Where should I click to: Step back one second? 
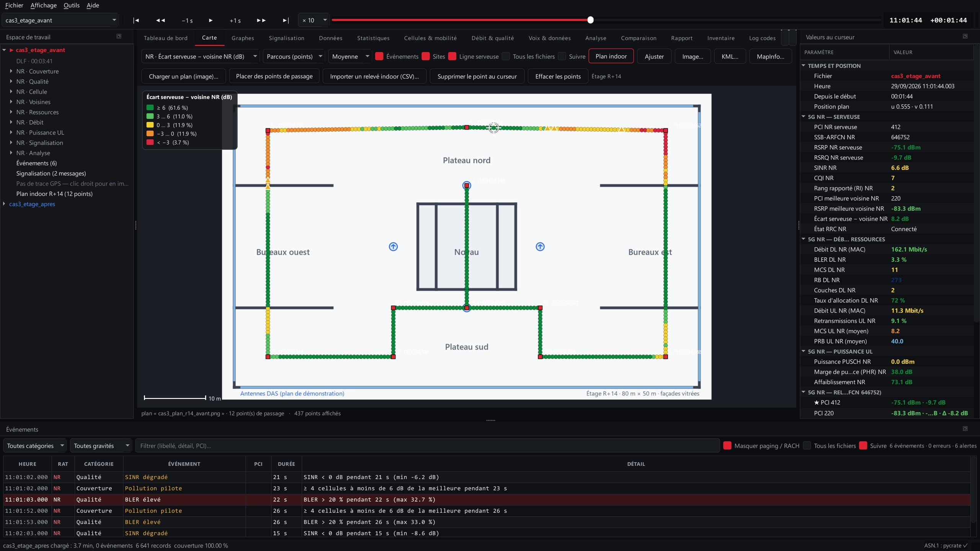(x=187, y=20)
